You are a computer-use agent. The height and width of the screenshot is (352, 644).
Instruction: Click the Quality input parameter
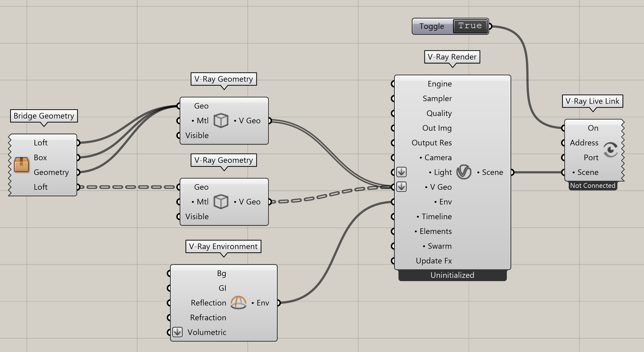point(439,113)
